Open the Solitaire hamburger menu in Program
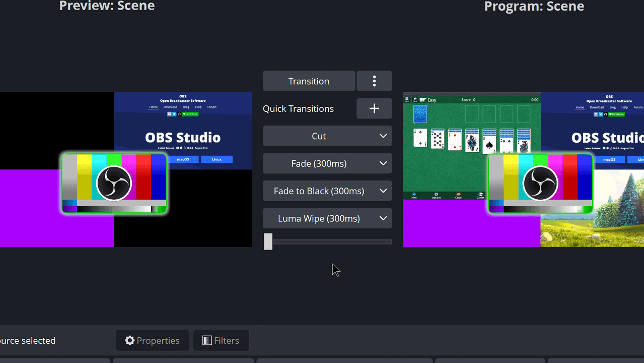Viewport: 644px width, 363px height. [x=407, y=100]
